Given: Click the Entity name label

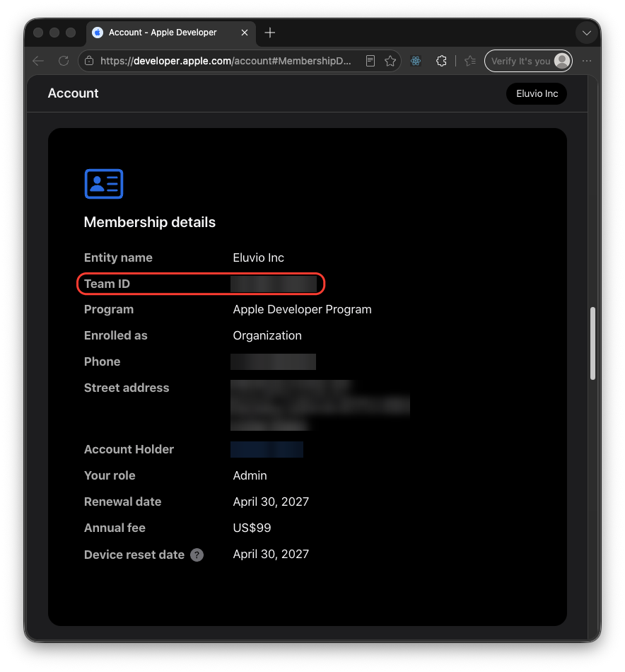Looking at the screenshot, I should coord(118,257).
